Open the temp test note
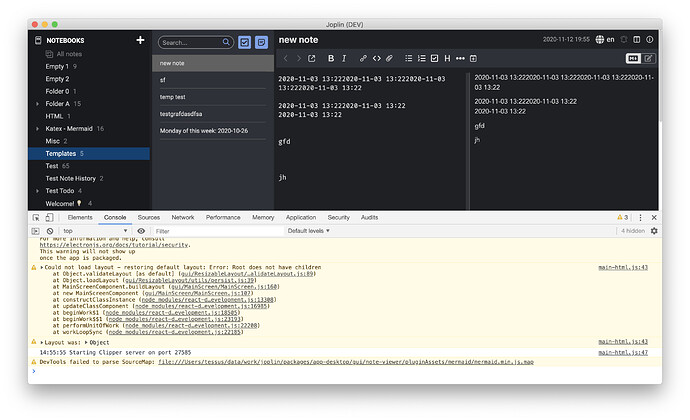The height and width of the screenshot is (420, 690). click(213, 97)
